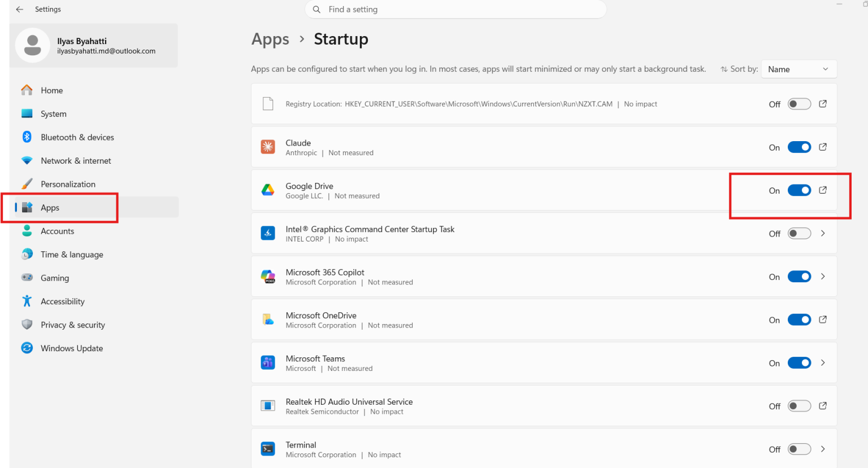Expand Intel Graphics Command Center chevron
868x468 pixels.
(x=823, y=233)
